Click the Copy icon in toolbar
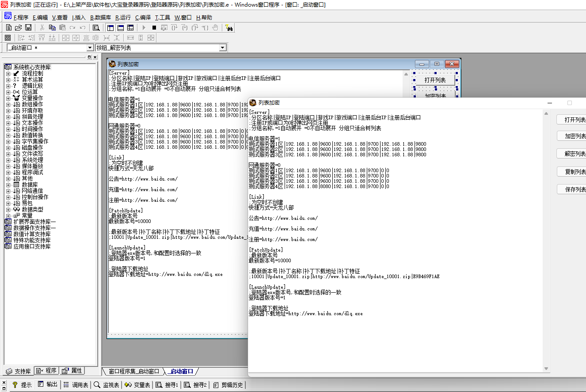This screenshot has height=392, width=586. click(x=52, y=28)
